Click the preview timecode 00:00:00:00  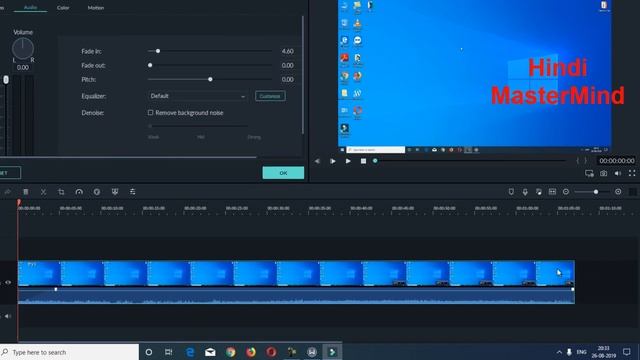click(x=617, y=161)
